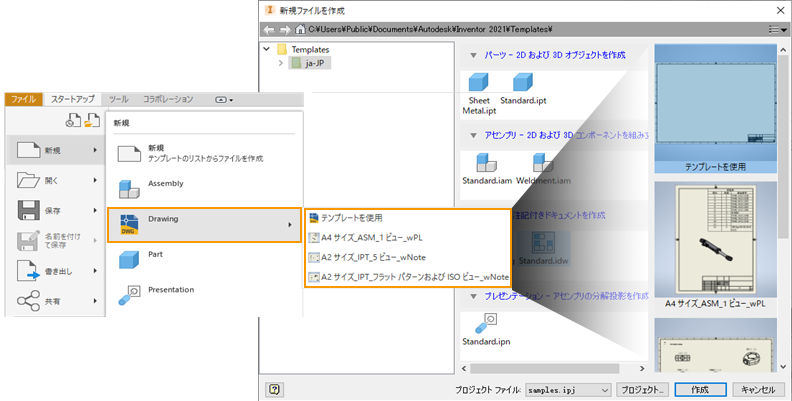Switch to the コラボレーション ribbon tab
Image resolution: width=792 pixels, height=401 pixels.
click(x=168, y=99)
